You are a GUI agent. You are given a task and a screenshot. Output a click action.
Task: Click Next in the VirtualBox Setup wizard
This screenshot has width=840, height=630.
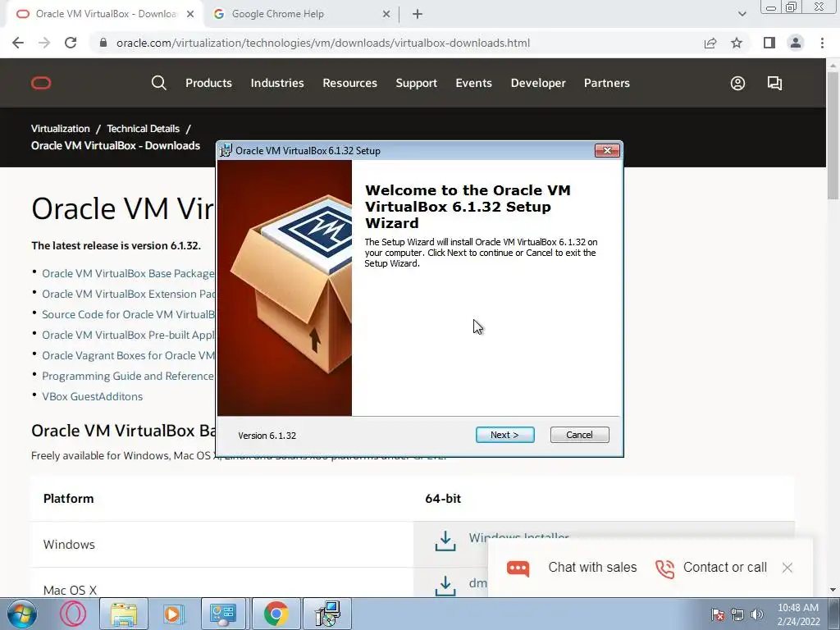click(504, 435)
